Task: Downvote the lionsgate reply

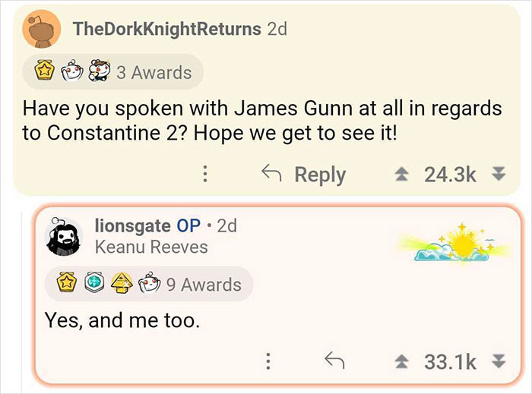Action: coord(499,361)
